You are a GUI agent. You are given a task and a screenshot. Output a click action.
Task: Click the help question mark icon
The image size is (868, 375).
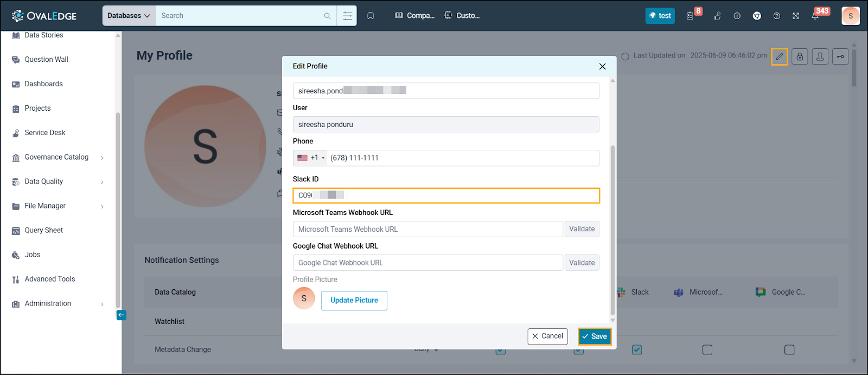click(776, 16)
